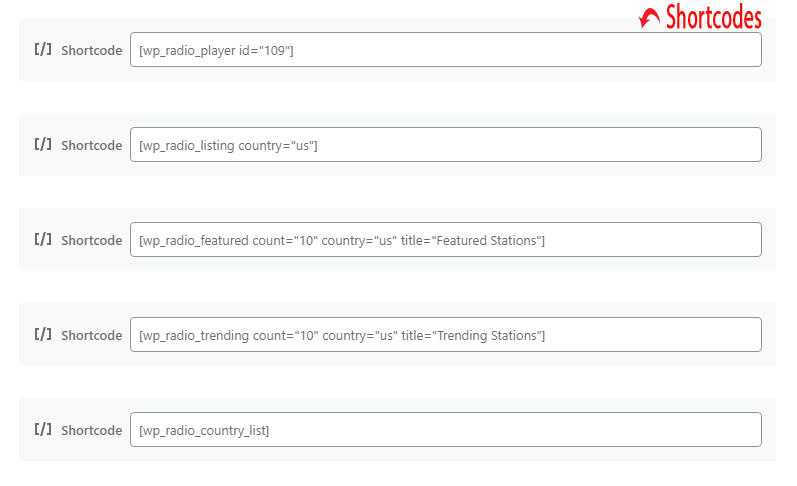Click the shortcode icon beside wp_radio_listing

[42, 144]
